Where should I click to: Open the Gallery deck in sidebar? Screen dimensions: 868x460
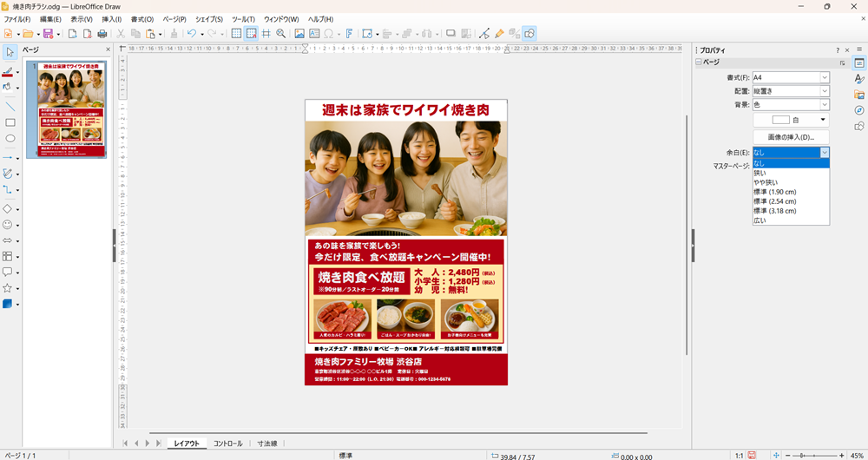(859, 95)
